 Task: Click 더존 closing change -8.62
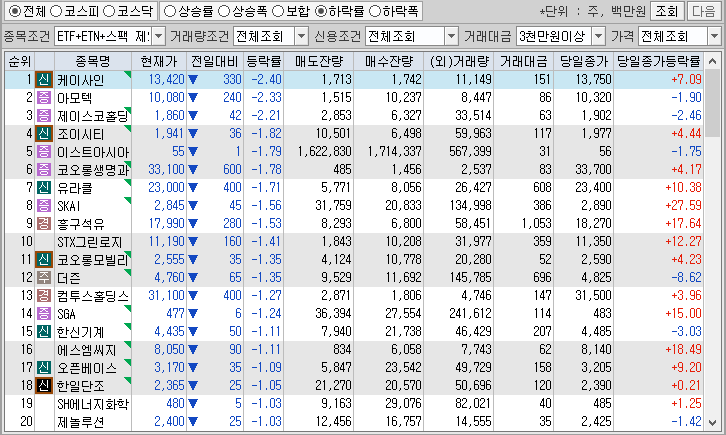point(687,278)
